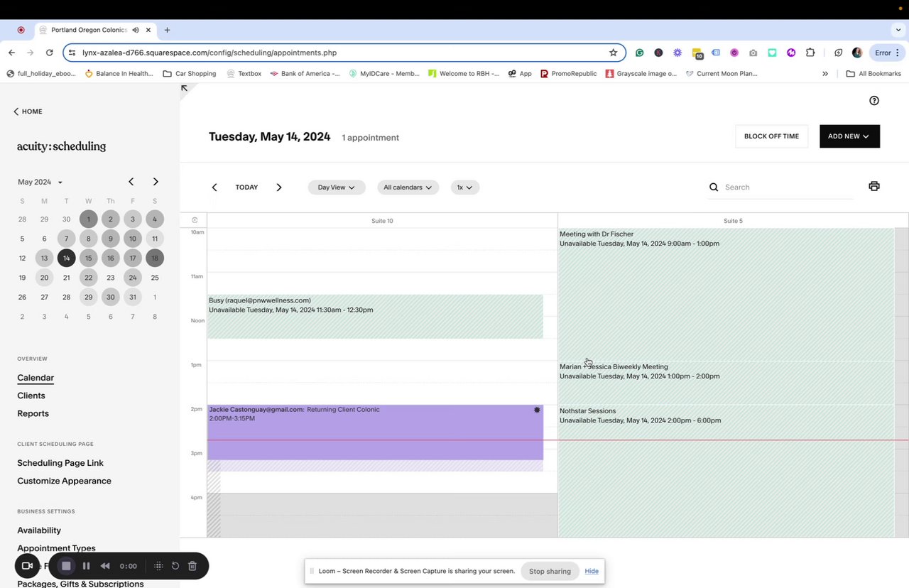Open Chrome profile avatar
This screenshot has height=588, width=909.
[x=857, y=53]
